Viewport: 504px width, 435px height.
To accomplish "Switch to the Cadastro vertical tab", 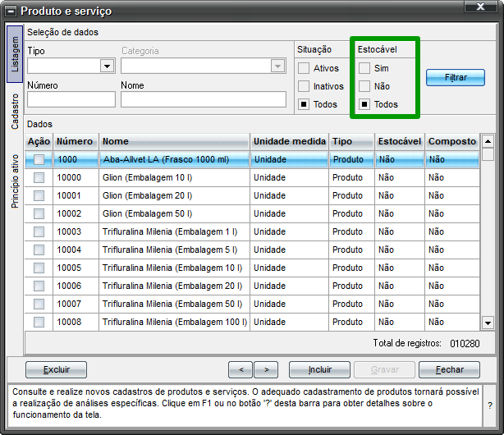I will [15, 112].
